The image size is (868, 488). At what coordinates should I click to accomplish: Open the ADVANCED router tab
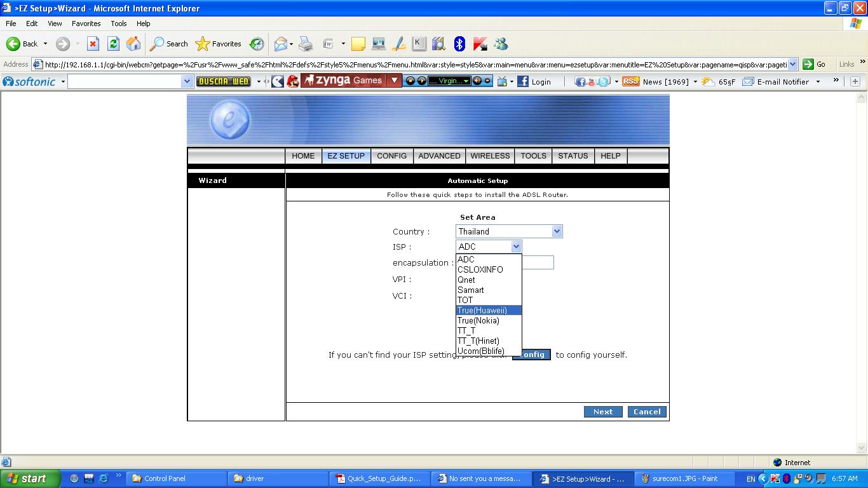(439, 156)
